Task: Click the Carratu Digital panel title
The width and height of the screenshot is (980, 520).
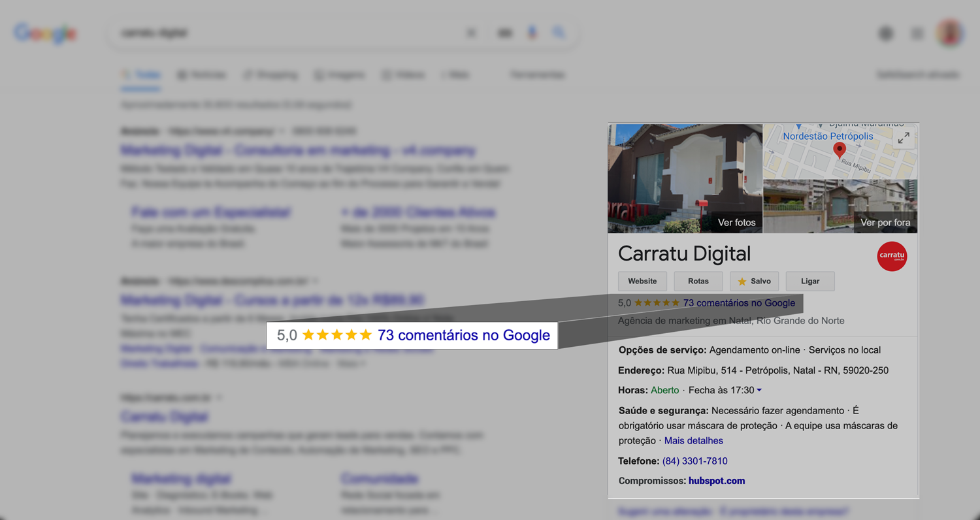Action: [x=684, y=253]
